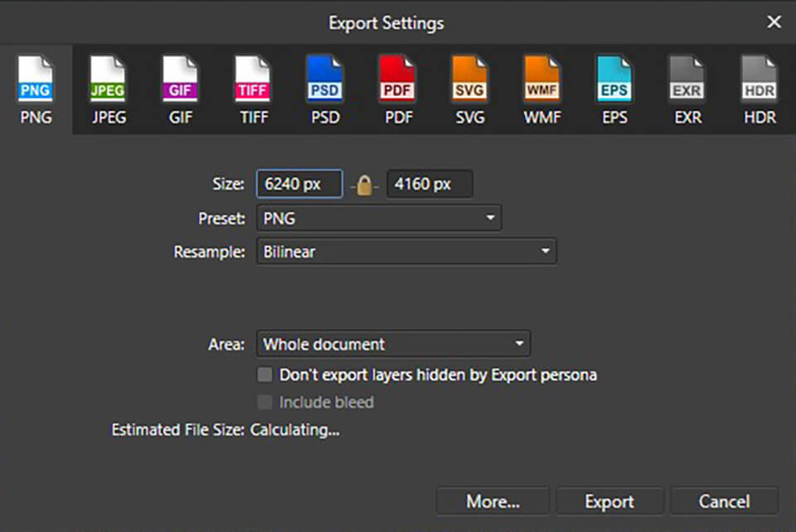Pick the EPS export format icon
The width and height of the screenshot is (796, 532).
pyautogui.click(x=615, y=89)
